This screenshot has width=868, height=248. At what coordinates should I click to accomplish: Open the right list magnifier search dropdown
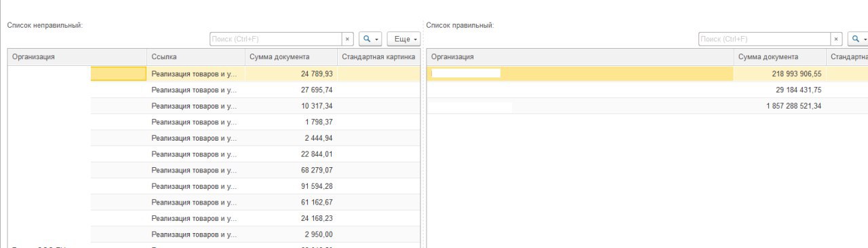tap(859, 39)
